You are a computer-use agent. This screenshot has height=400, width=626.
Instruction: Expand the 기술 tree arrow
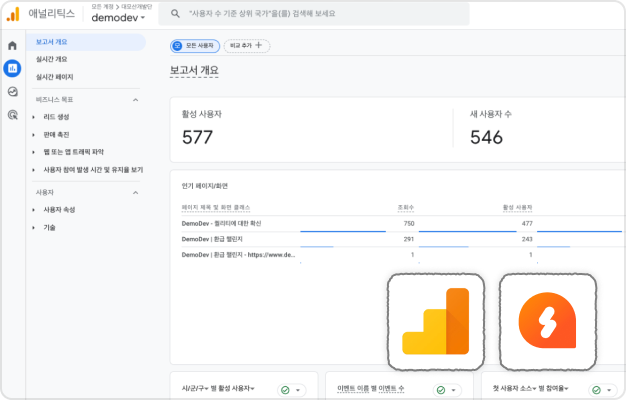pos(34,228)
